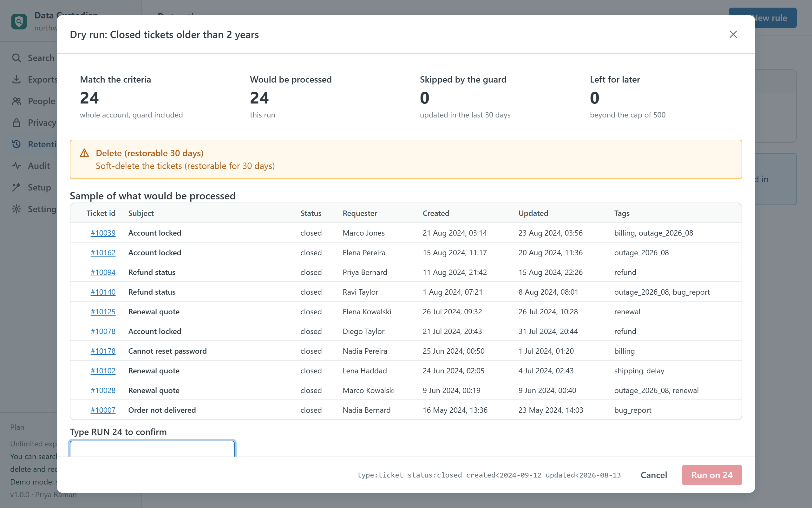Open ticket #10078 link
The width and height of the screenshot is (812, 508).
[x=103, y=331]
